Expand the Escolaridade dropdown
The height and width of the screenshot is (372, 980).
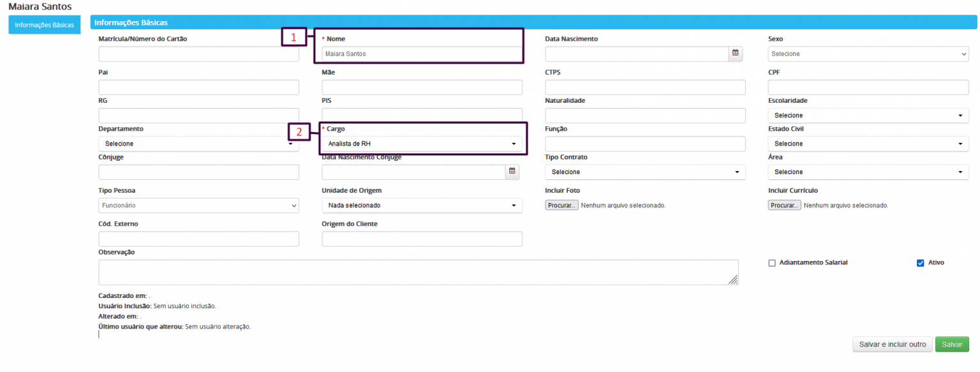coord(868,115)
